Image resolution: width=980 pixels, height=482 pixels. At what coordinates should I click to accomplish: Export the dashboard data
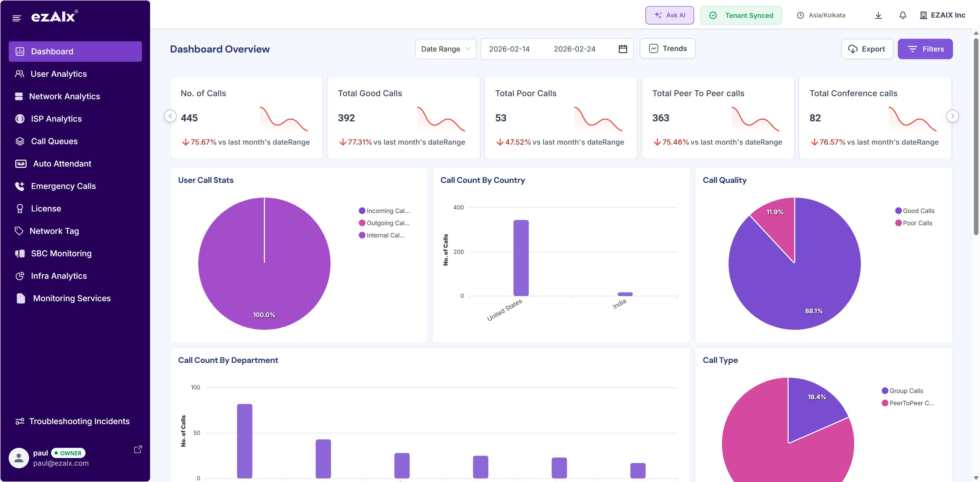click(867, 49)
